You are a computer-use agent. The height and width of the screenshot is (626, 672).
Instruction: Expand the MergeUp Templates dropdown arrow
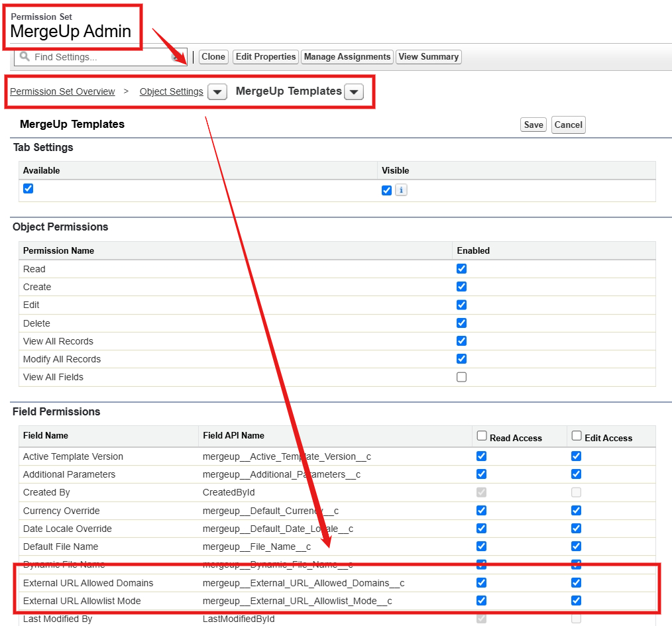tap(354, 91)
